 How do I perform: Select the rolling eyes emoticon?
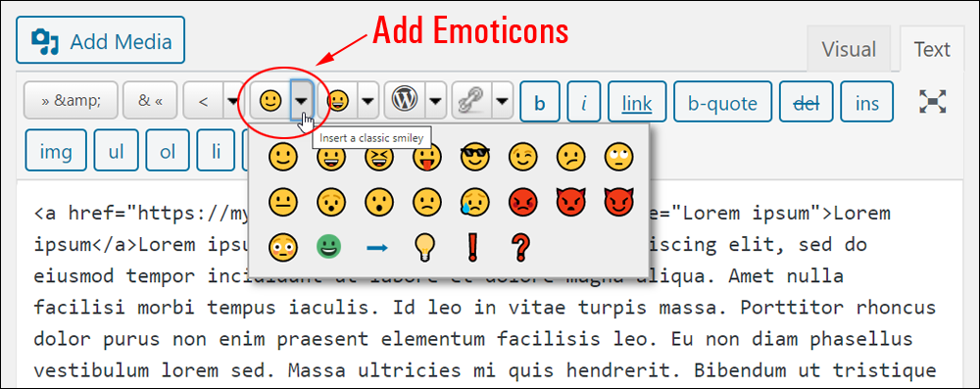pyautogui.click(x=619, y=157)
